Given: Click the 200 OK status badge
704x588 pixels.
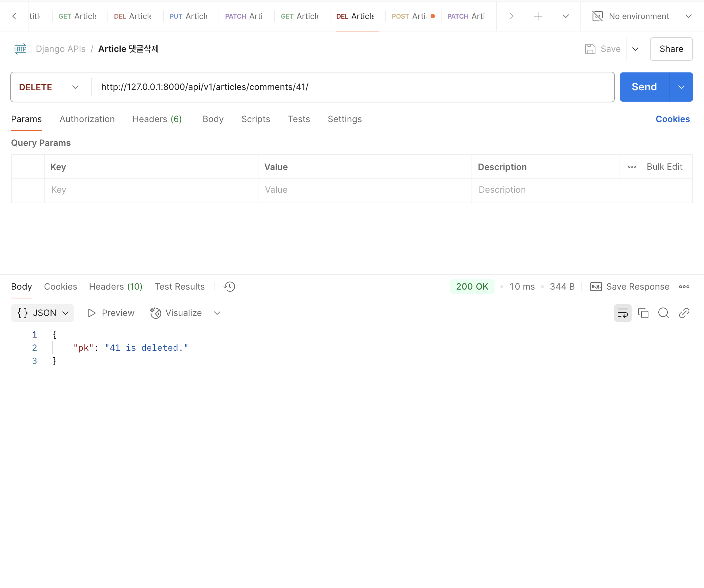Looking at the screenshot, I should (x=472, y=287).
